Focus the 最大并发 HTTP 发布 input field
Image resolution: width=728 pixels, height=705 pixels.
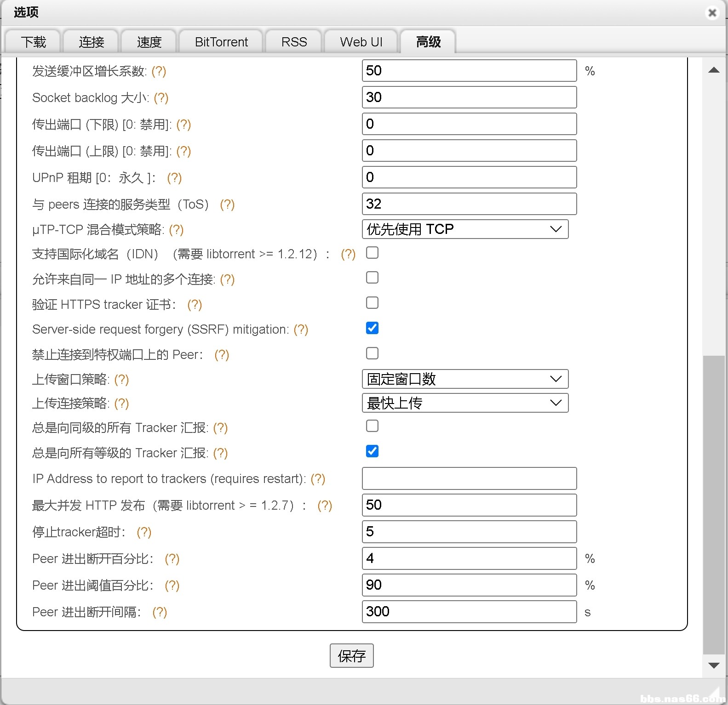(469, 505)
